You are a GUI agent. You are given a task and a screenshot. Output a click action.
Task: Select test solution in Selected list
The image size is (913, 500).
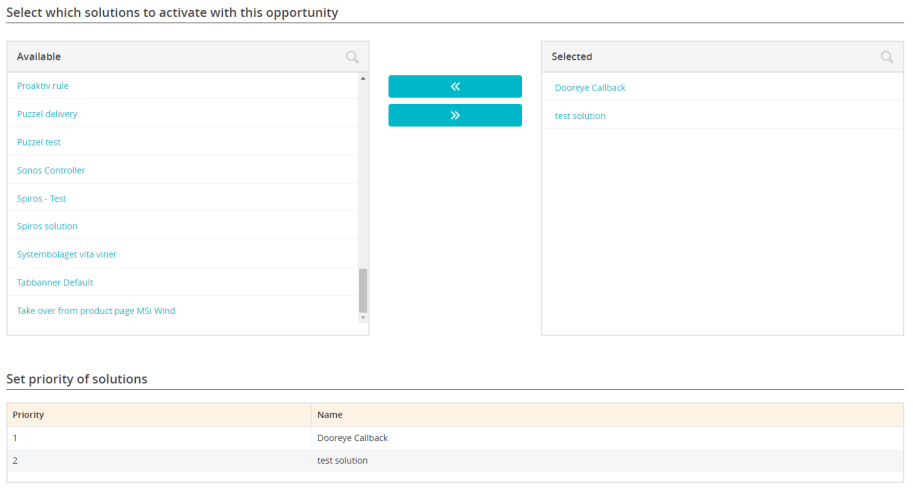tap(580, 116)
